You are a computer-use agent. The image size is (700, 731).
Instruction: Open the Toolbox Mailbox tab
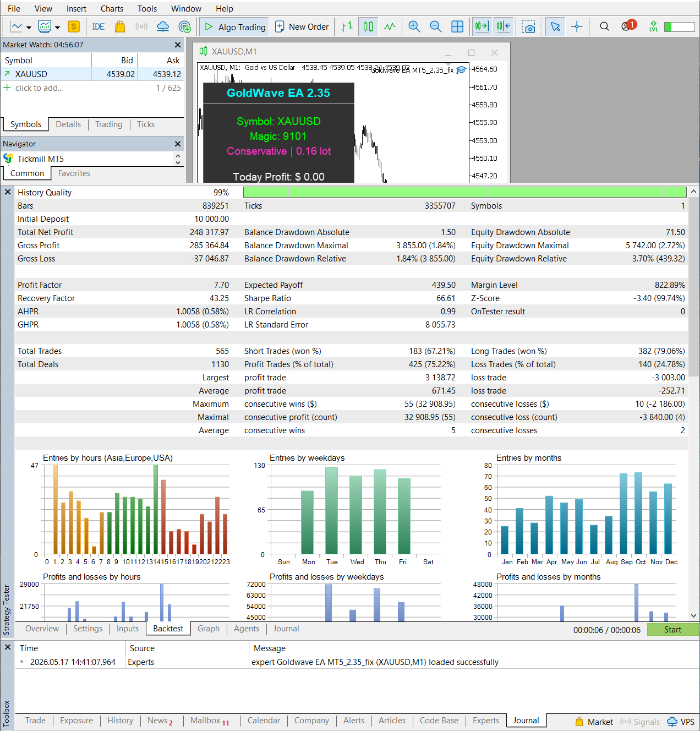point(210,721)
